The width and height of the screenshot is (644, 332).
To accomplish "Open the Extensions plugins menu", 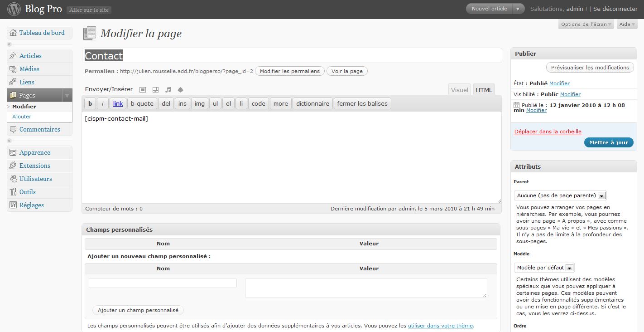I will [34, 166].
